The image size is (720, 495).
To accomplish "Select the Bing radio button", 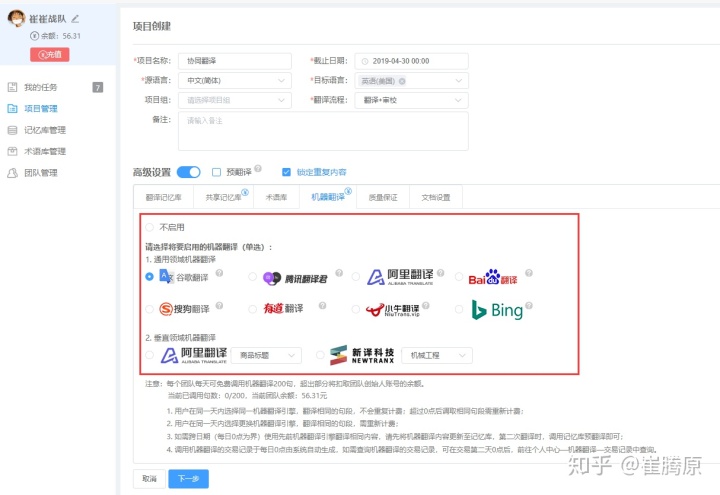I will tap(459, 309).
